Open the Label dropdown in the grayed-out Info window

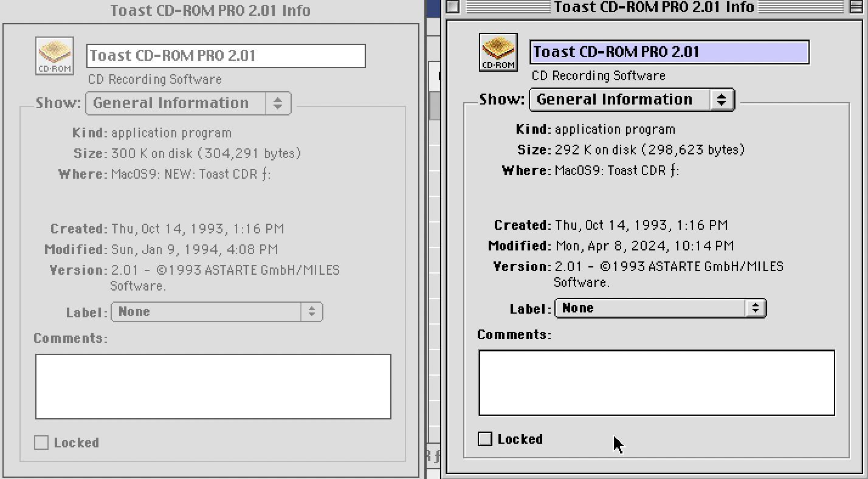217,312
